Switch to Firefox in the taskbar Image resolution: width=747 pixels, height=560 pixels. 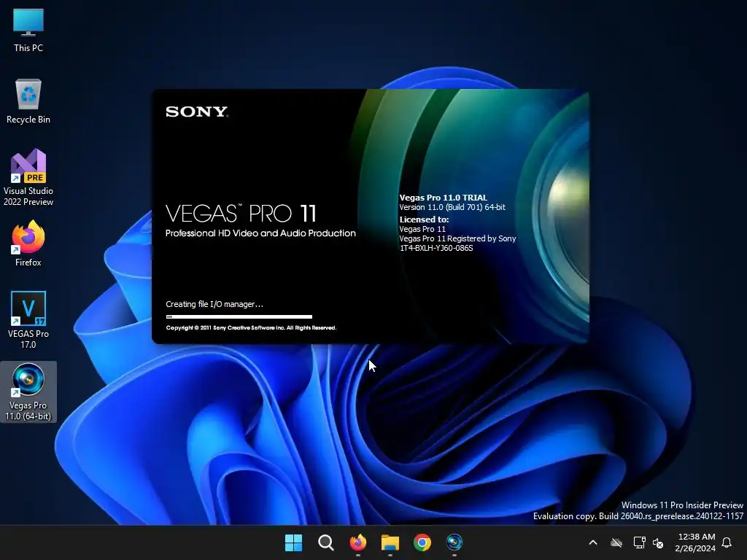pos(357,542)
